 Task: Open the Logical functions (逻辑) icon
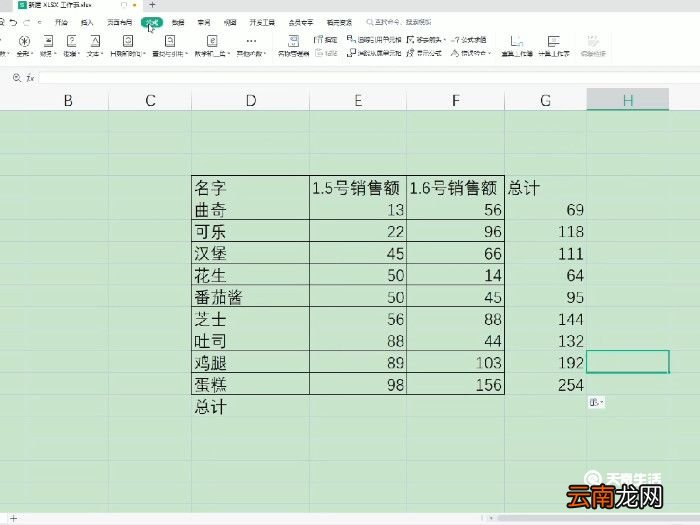pos(71,42)
